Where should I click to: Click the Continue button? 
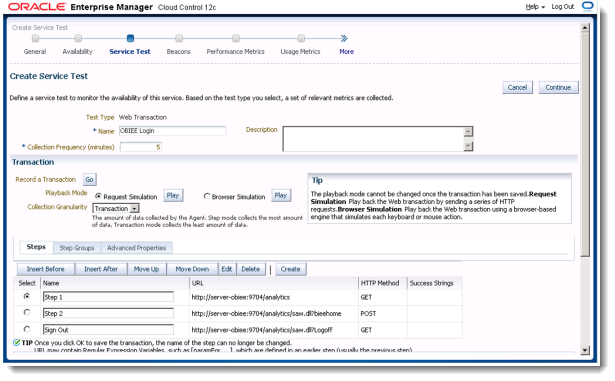[x=558, y=88]
